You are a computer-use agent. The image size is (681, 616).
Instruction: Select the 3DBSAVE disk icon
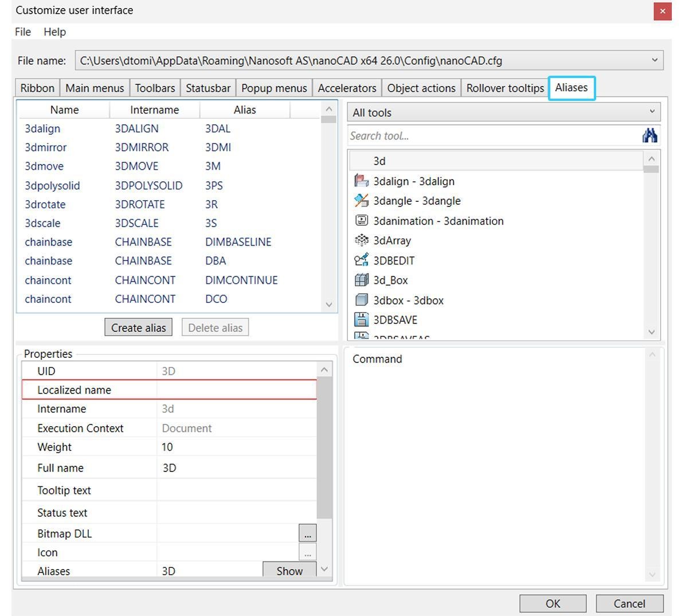point(361,319)
